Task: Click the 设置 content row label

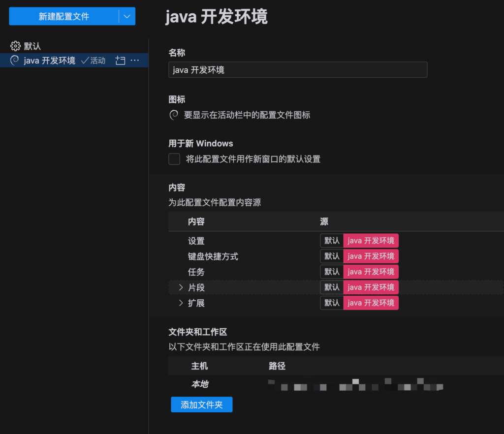Action: [x=196, y=241]
